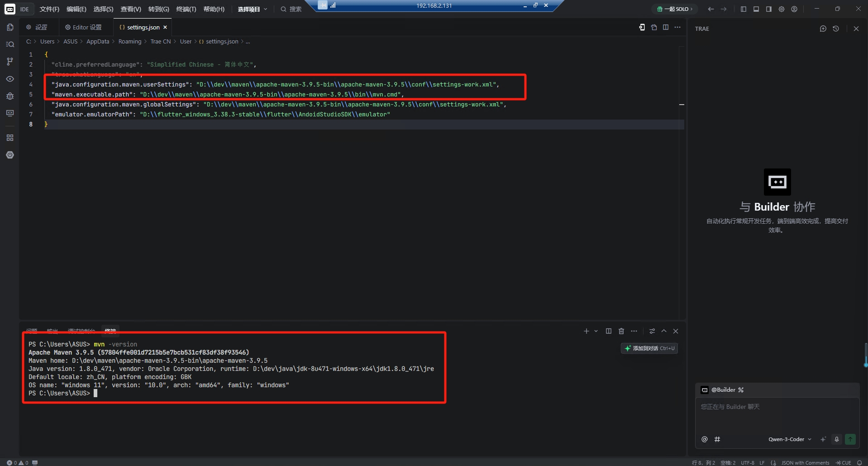Open chat history in TRAE panel
Viewport: 868px width, 466px height.
coord(836,29)
